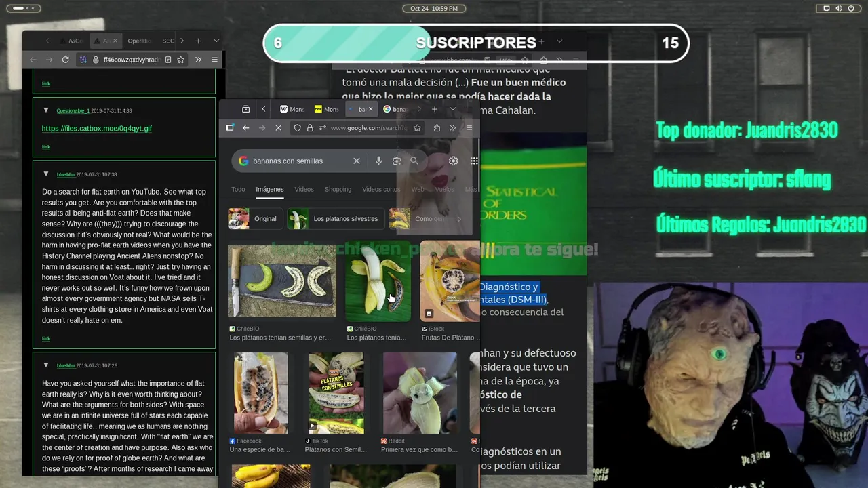Submit search with the magnifier icon
This screenshot has width=868, height=488.
point(414,161)
